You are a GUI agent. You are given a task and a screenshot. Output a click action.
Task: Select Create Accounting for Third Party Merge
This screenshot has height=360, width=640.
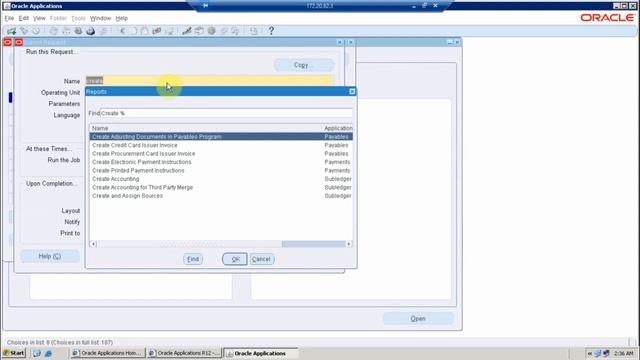(x=221, y=187)
